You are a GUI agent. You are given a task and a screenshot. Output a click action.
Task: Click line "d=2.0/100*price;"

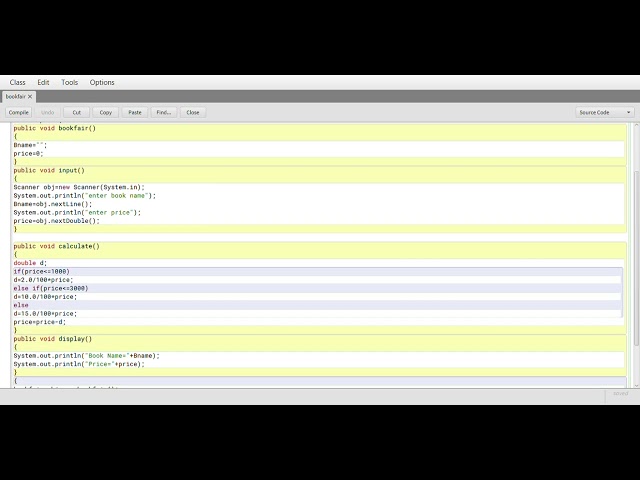click(x=43, y=280)
